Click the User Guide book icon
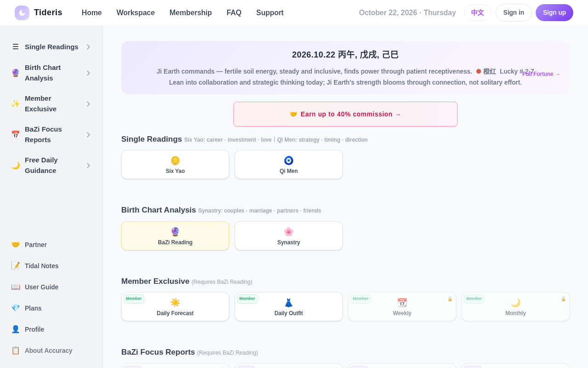Viewport: 588px width, 368px height. tap(16, 287)
